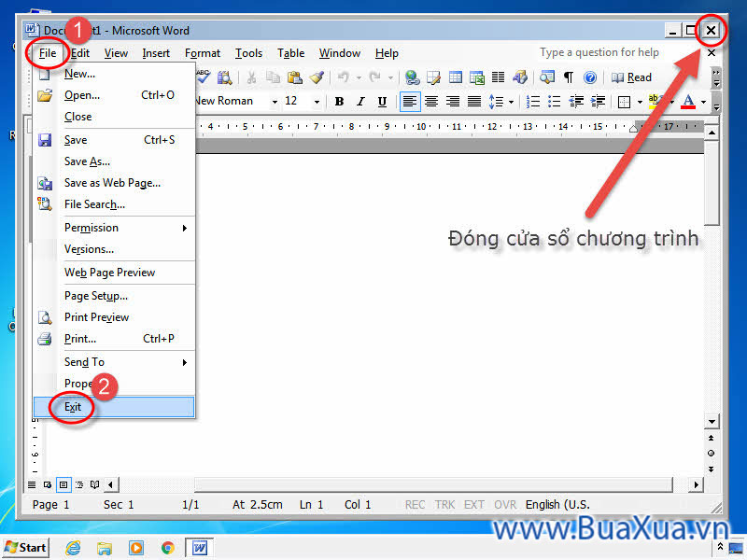Expand the Undo history dropdown arrow
This screenshot has height=560, width=747.
[x=359, y=77]
